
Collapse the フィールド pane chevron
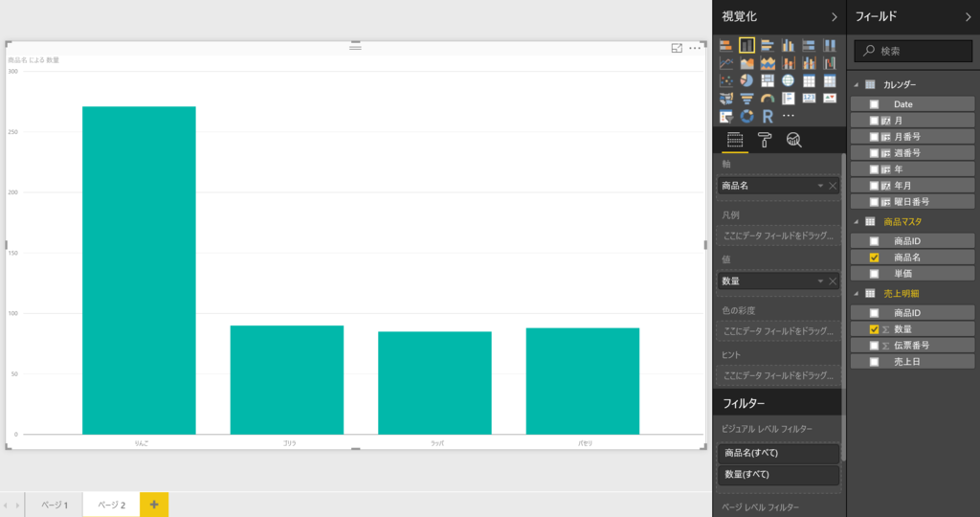(x=969, y=17)
